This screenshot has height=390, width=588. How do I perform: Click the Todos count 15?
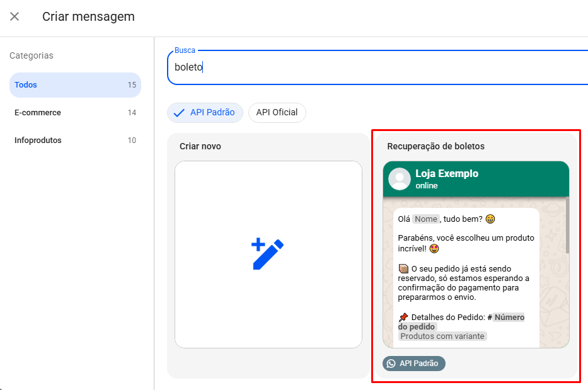click(132, 85)
